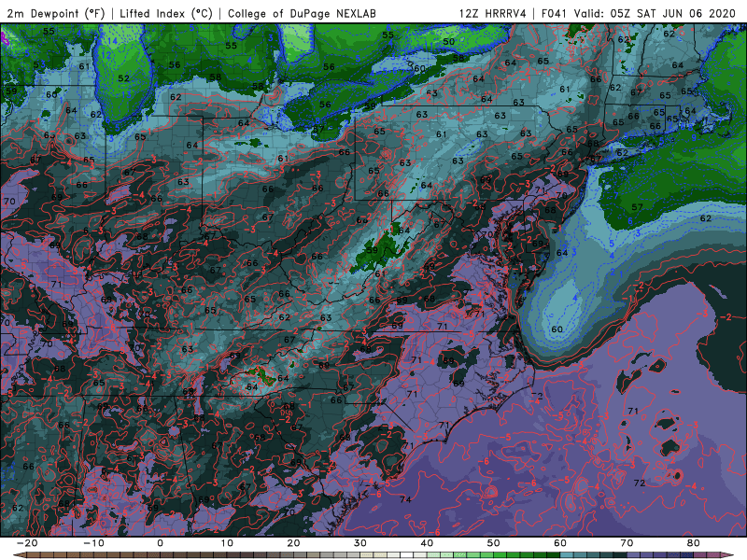Click the '50' colorbar scale label
The width and height of the screenshot is (747, 560).
click(x=494, y=543)
